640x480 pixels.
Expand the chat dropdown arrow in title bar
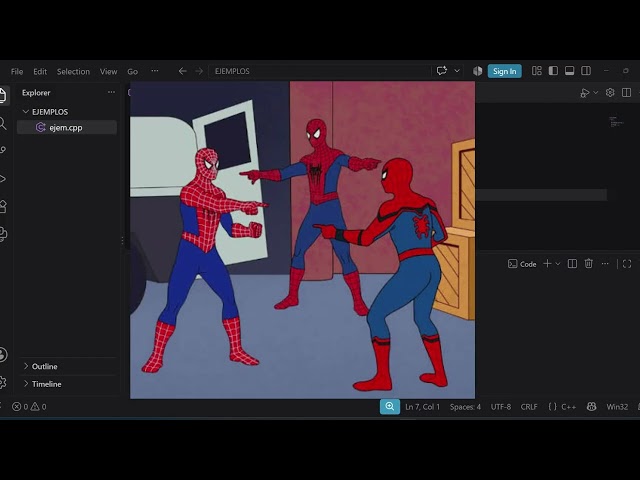(x=457, y=71)
